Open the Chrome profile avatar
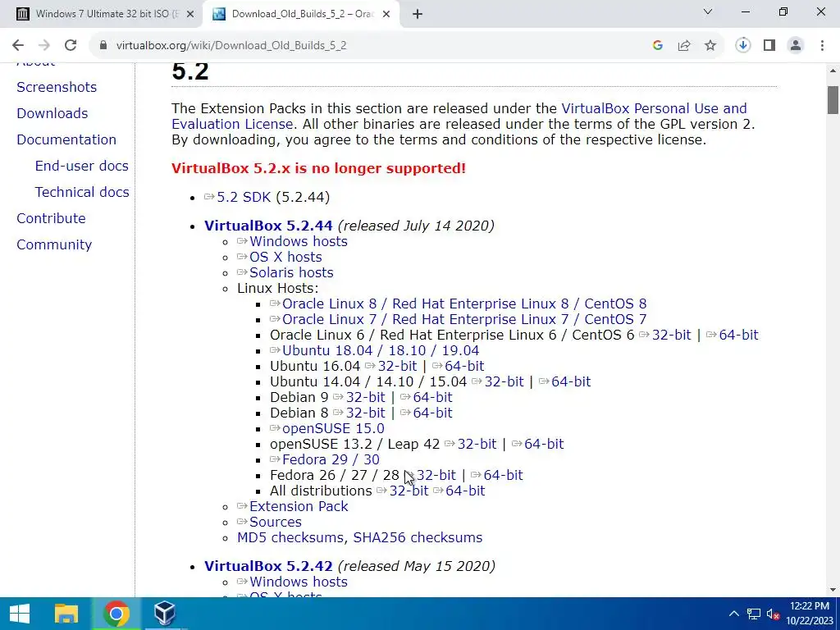 796,46
